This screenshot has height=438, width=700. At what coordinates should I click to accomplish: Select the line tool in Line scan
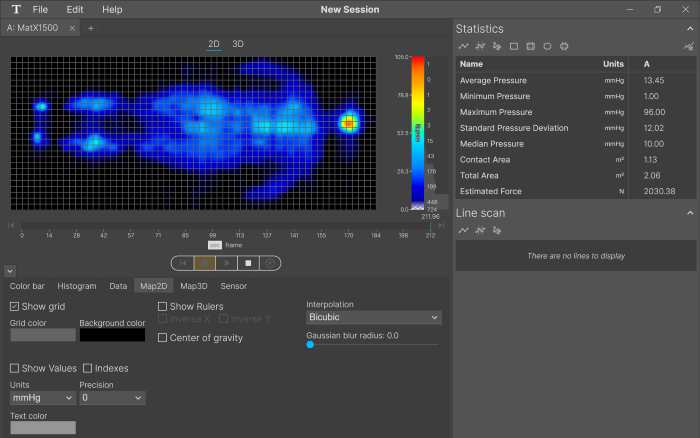463,230
